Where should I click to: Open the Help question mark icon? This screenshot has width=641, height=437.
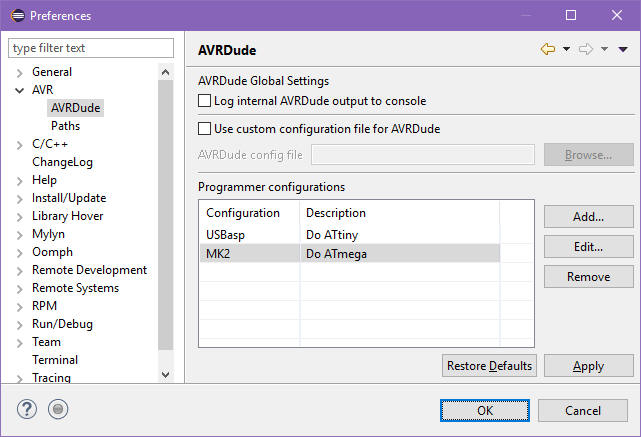tap(27, 409)
